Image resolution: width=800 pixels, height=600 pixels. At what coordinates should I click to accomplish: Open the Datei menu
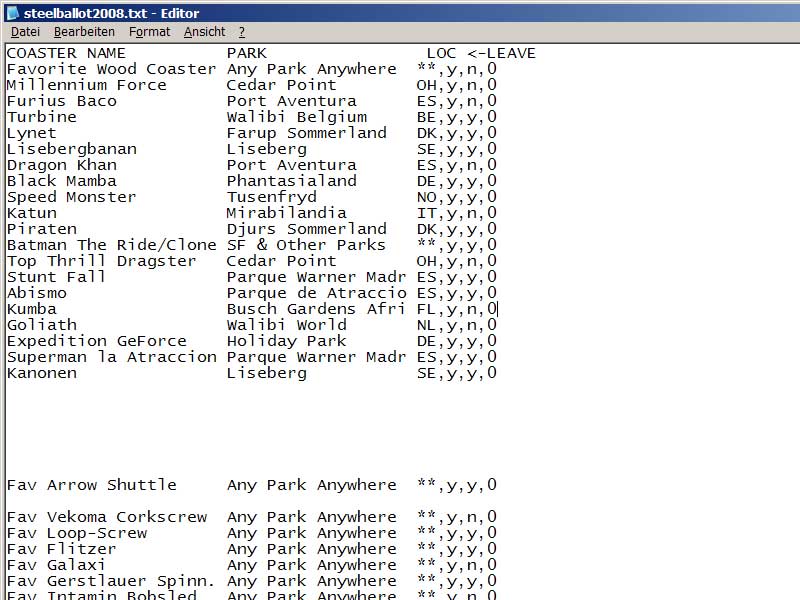coord(25,32)
